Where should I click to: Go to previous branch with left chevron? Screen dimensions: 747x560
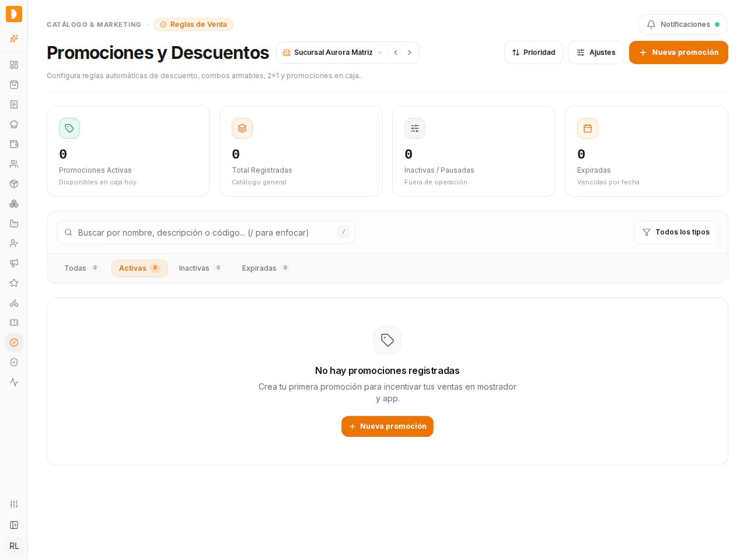coord(396,52)
